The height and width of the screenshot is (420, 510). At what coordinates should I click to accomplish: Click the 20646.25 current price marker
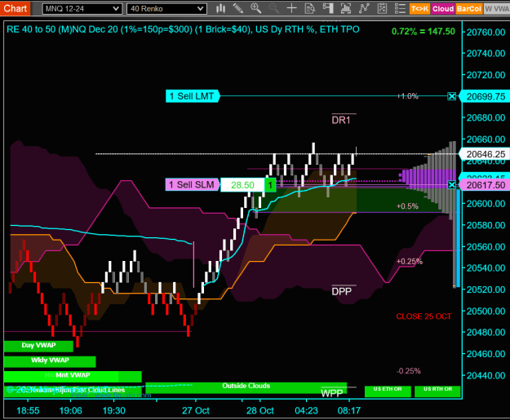coord(486,154)
